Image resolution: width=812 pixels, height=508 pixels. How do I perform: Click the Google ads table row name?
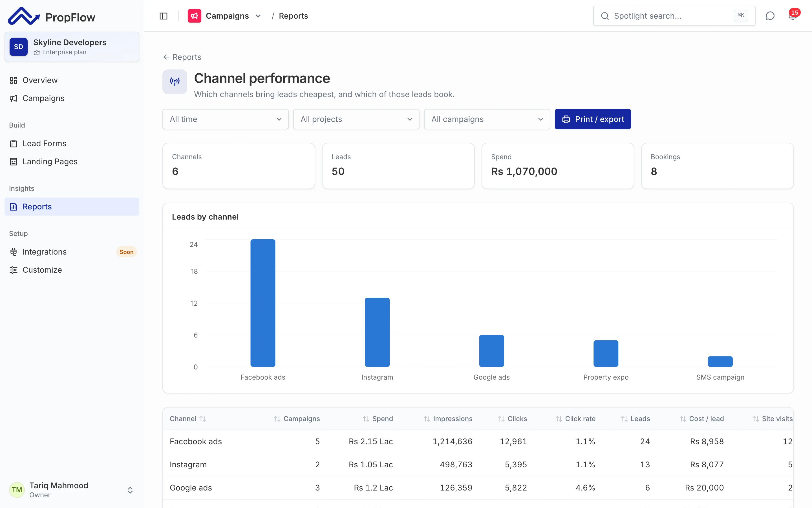tap(191, 487)
